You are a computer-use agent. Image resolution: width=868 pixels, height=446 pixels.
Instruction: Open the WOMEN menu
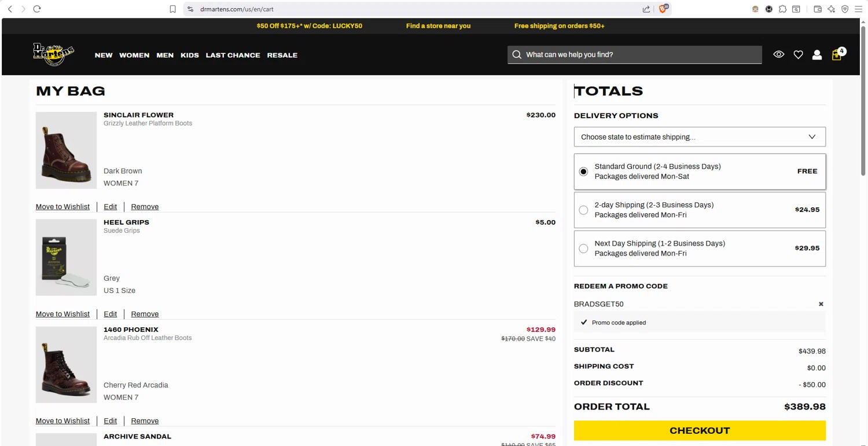(x=134, y=55)
